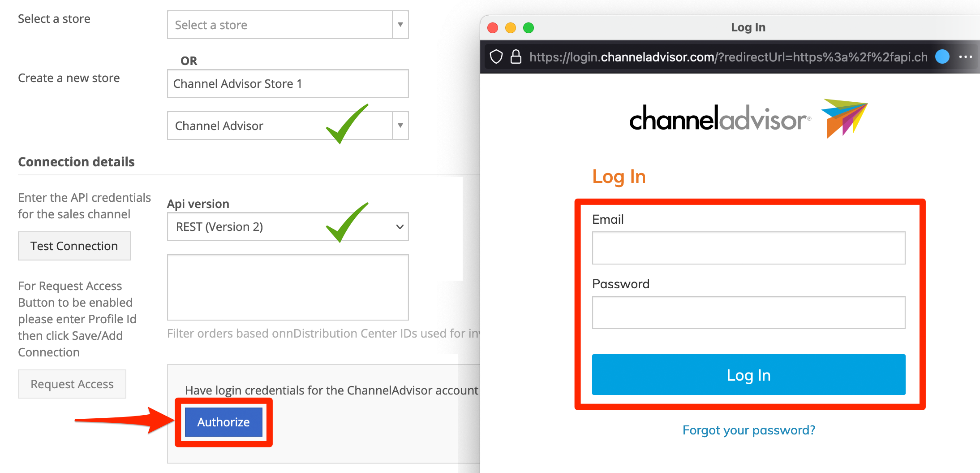Open the Channel Advisor channel type dropdown
Viewport: 980px width, 473px height.
(x=288, y=126)
